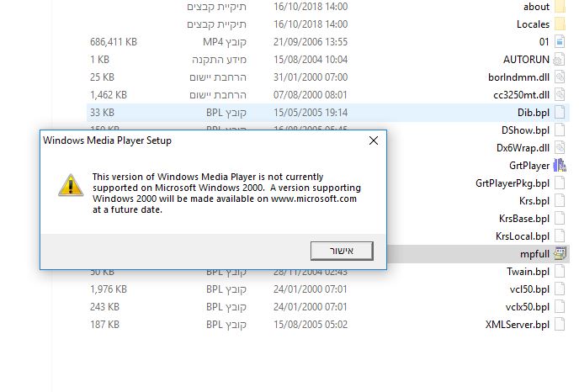Viewport: 579px width, 392px height.
Task: Click the type label קובץ MP4
Action: (x=225, y=42)
